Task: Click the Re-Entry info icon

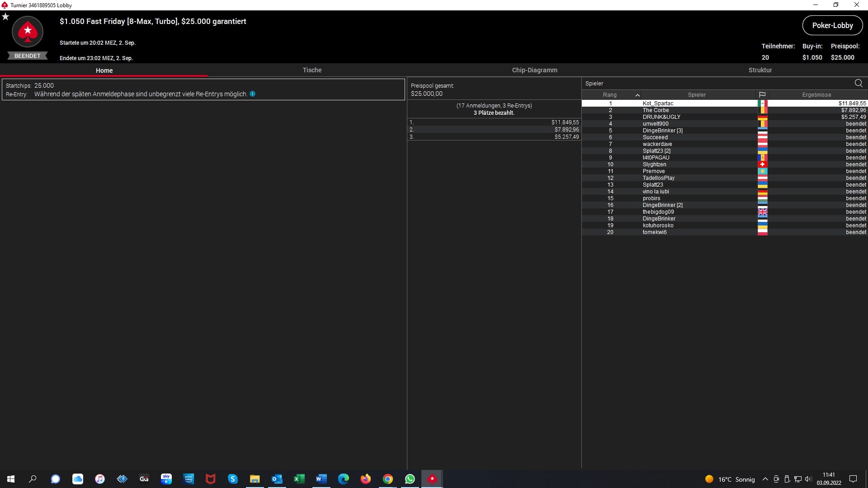Action: [x=253, y=94]
